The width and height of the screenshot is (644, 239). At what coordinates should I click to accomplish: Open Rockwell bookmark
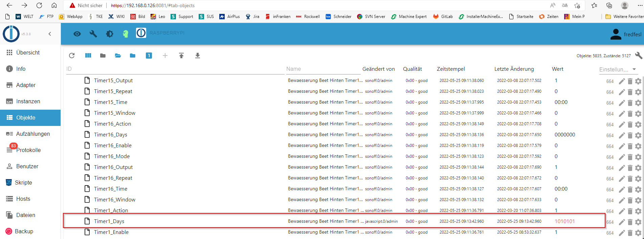(x=308, y=17)
